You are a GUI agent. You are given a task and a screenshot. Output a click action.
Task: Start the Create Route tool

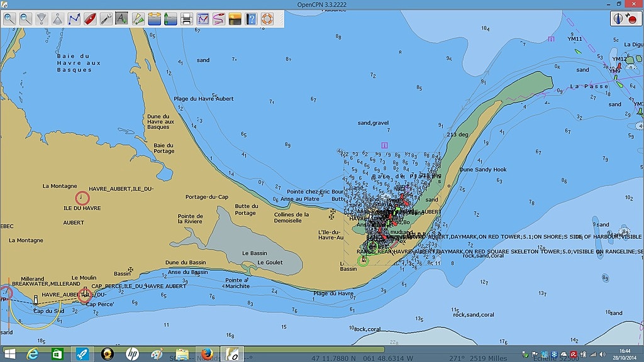(x=74, y=19)
